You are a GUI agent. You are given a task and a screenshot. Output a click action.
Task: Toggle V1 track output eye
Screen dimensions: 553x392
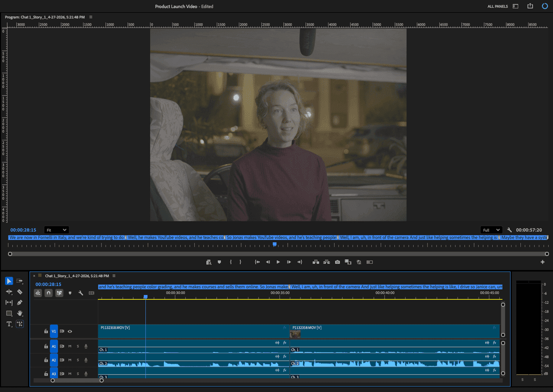coord(70,331)
